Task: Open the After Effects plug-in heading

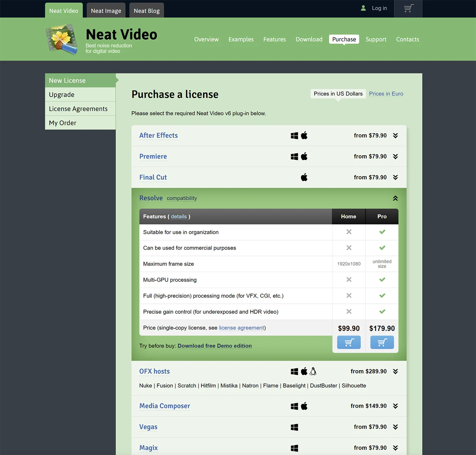Action: tap(159, 135)
